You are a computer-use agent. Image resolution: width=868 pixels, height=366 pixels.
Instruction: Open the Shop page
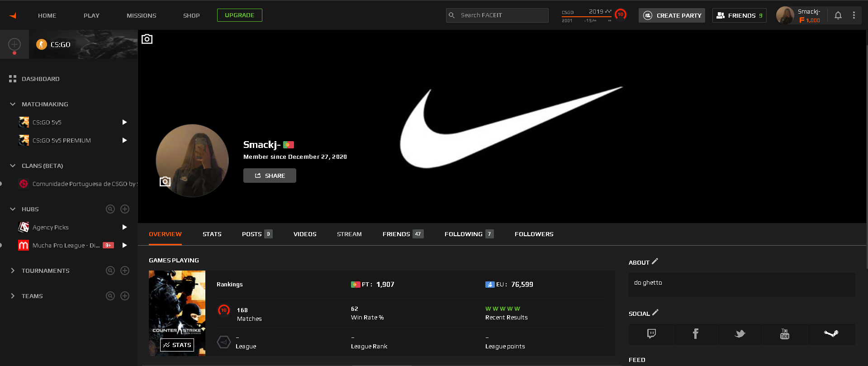(191, 15)
